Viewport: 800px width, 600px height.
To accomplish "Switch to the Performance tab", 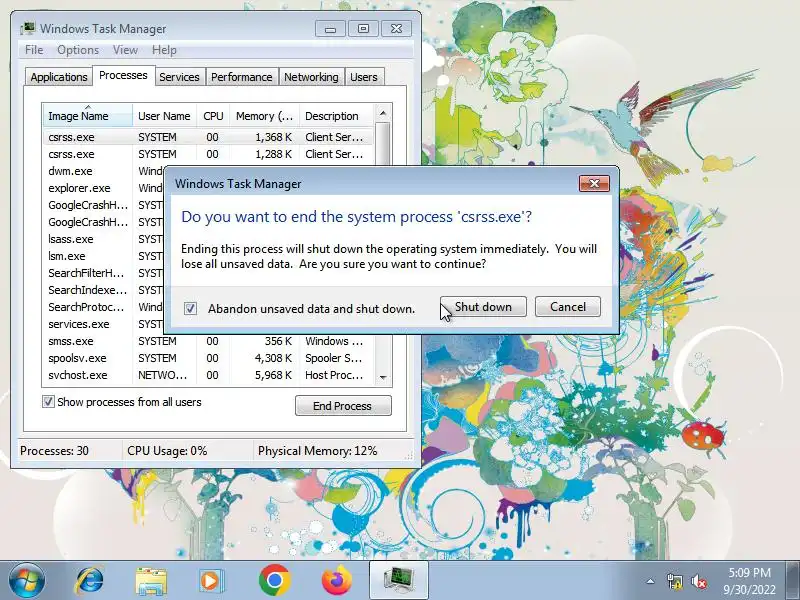I will tap(242, 77).
